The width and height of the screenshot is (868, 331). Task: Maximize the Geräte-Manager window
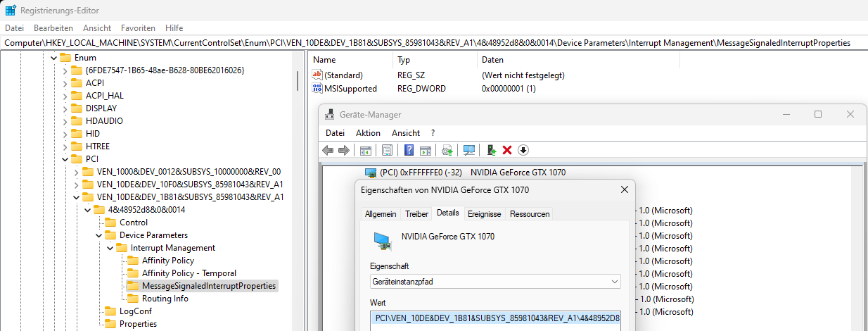click(x=817, y=114)
